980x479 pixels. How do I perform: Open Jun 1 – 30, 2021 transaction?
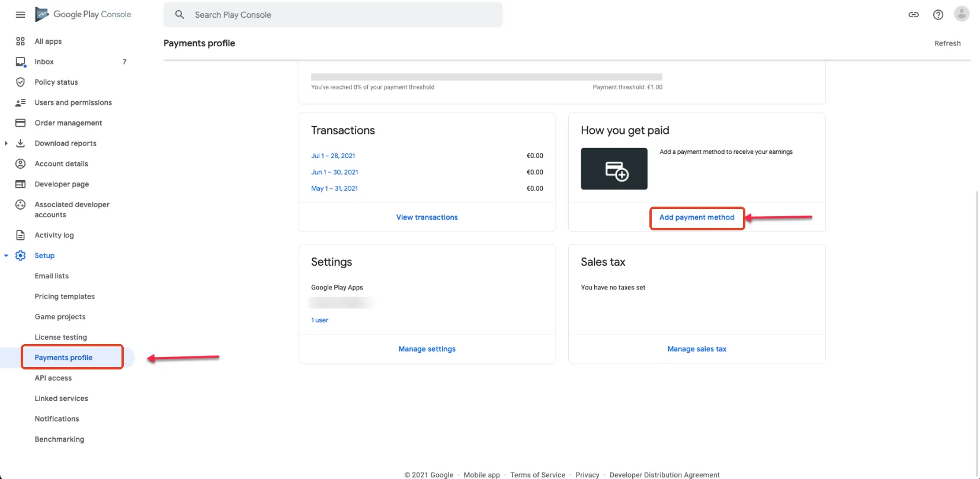[335, 172]
